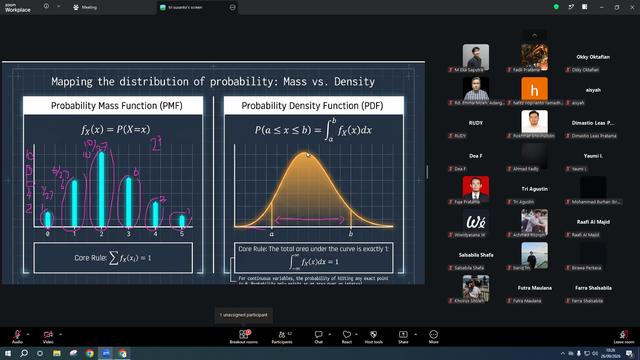The width and height of the screenshot is (640, 360).
Task: Expand the Share options arrow
Action: click(416, 334)
